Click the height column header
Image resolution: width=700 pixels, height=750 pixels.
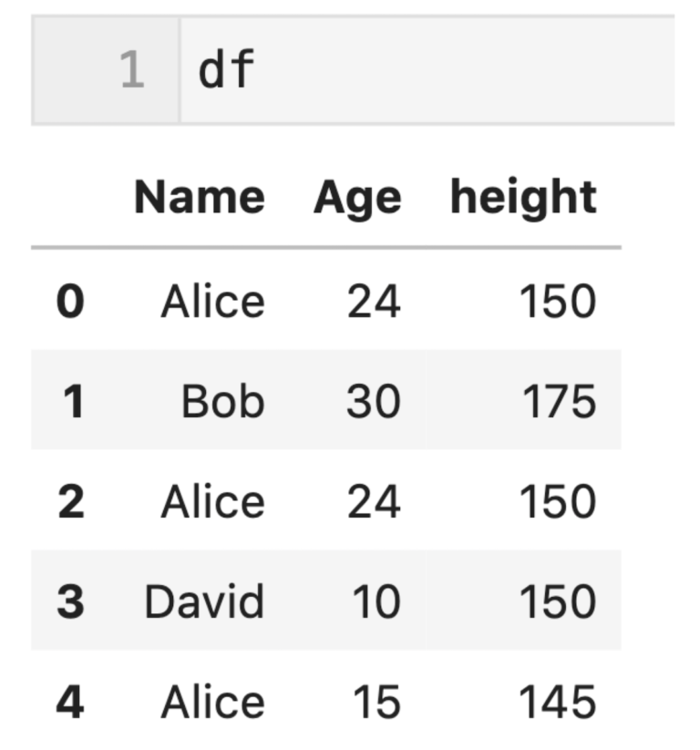(x=523, y=198)
